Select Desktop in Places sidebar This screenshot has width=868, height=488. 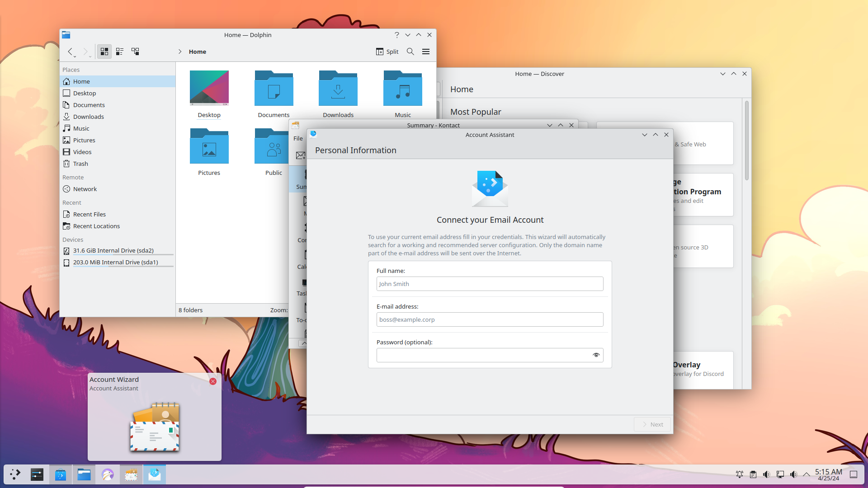118,93
